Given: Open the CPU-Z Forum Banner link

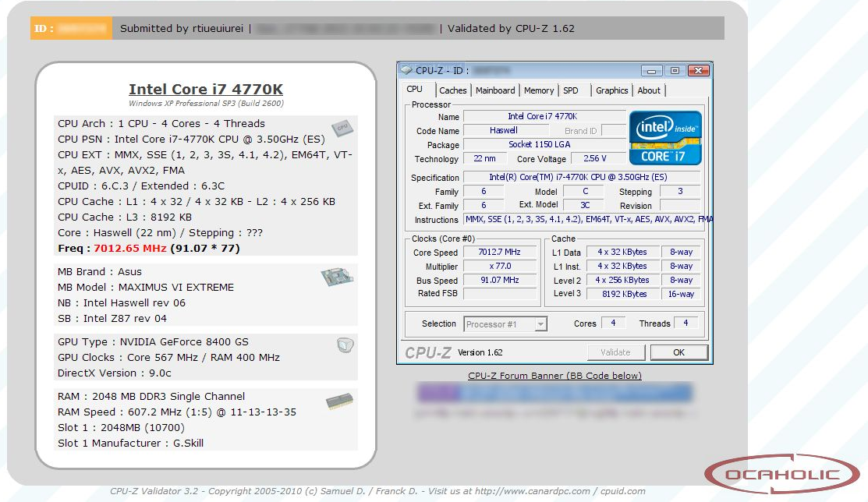Looking at the screenshot, I should coord(554,375).
